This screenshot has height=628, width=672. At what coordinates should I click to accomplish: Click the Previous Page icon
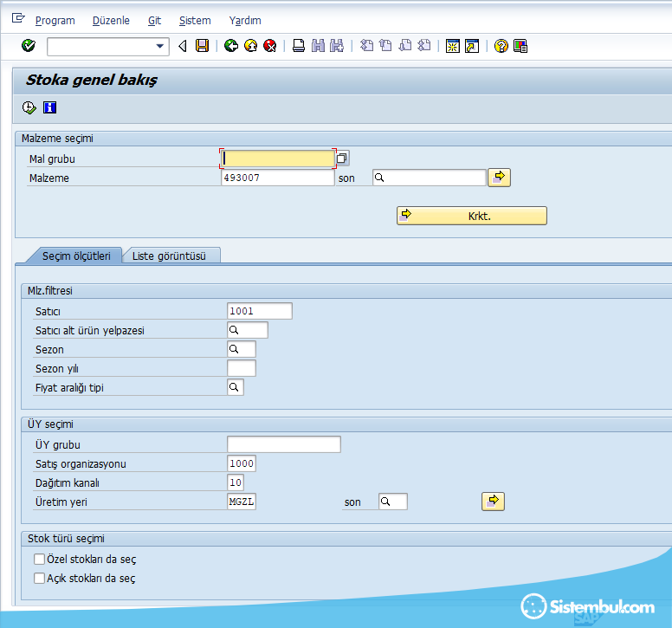(385, 45)
